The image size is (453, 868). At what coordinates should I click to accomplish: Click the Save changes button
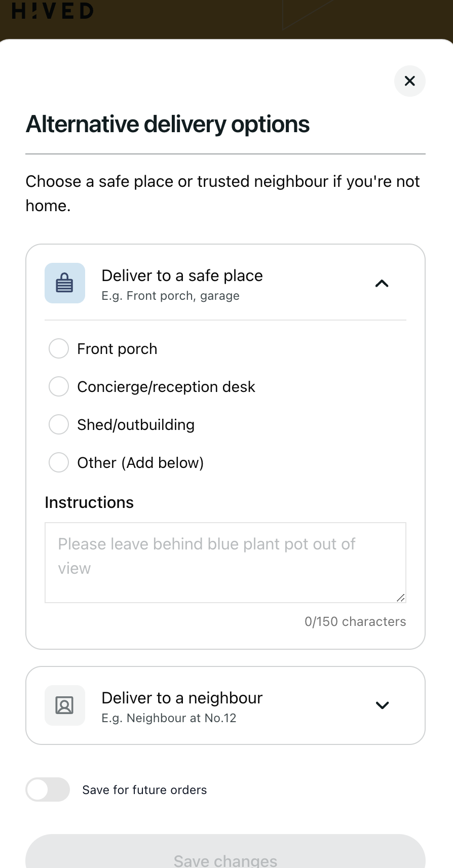tap(225, 856)
